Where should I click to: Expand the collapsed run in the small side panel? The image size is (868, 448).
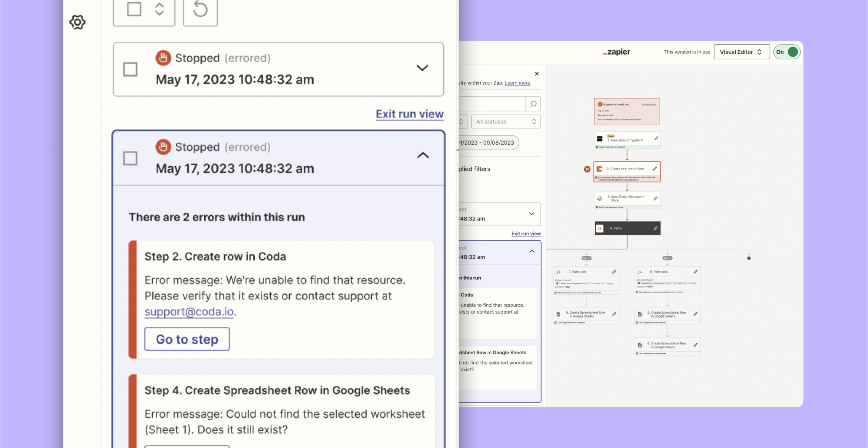pos(531,214)
